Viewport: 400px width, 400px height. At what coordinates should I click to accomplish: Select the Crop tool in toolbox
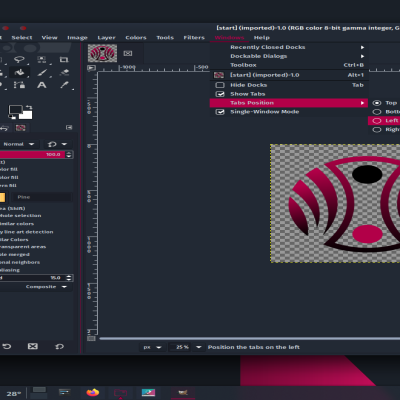[64, 60]
